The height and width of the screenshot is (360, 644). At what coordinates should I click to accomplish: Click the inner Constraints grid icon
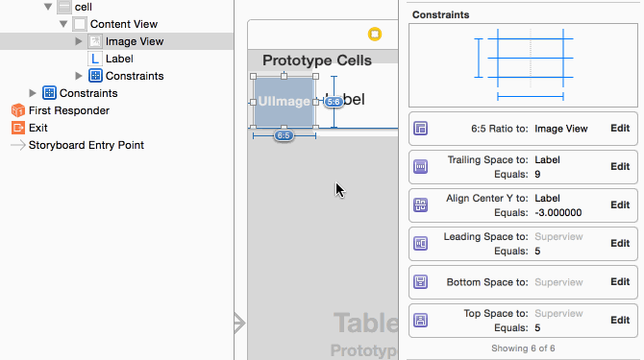(95, 76)
